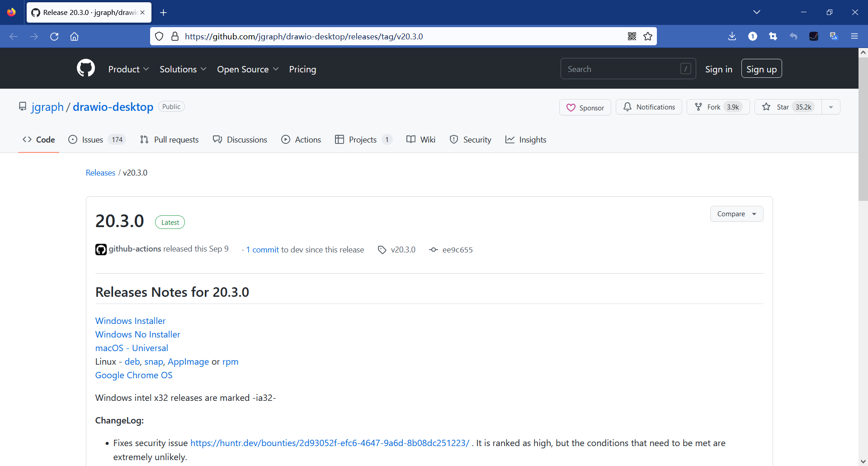The height and width of the screenshot is (466, 868).
Task: Download the Windows Installer
Action: coord(130,321)
